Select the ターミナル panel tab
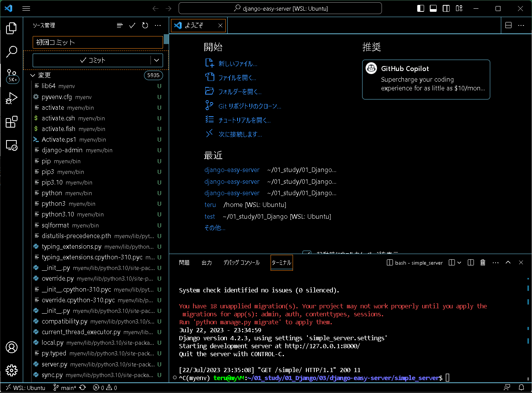Screen dimensions: 532x393 tap(282, 262)
